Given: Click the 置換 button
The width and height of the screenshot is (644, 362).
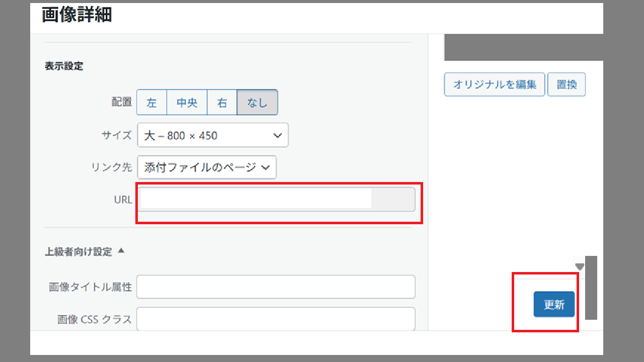Looking at the screenshot, I should (567, 84).
